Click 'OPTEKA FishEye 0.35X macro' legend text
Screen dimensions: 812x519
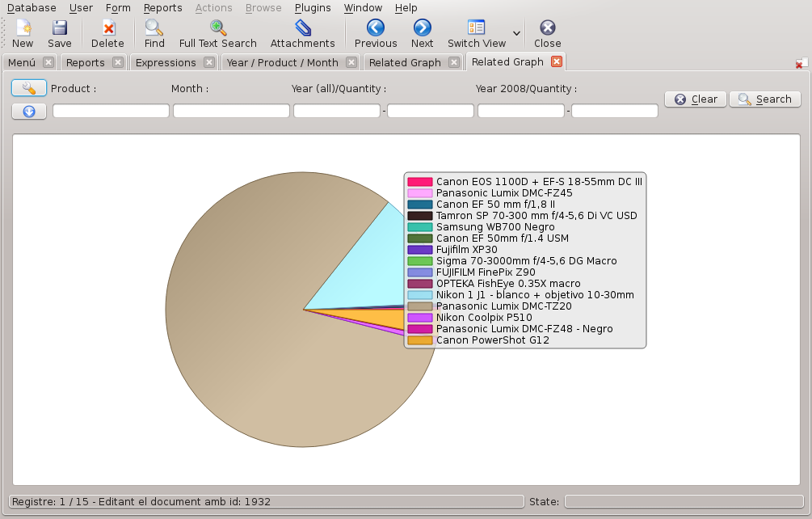coord(508,284)
